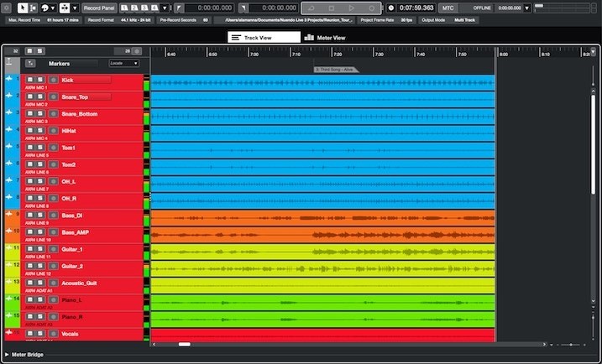
Task: Click the color palette tool icon
Action: pyautogui.click(x=44, y=8)
